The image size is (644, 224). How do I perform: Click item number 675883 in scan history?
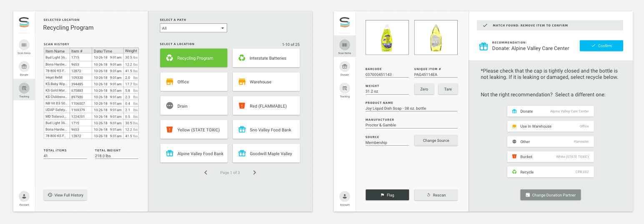77,91
